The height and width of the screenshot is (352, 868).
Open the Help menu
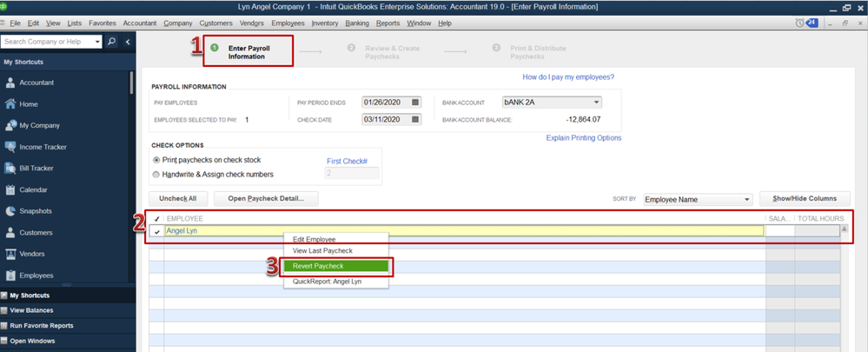[445, 23]
